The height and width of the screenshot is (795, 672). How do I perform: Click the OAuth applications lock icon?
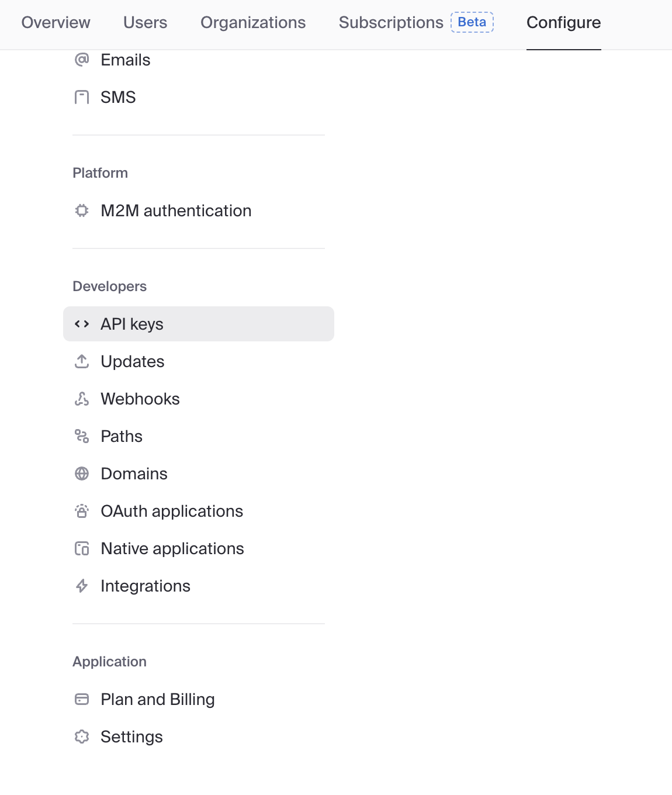click(x=82, y=511)
